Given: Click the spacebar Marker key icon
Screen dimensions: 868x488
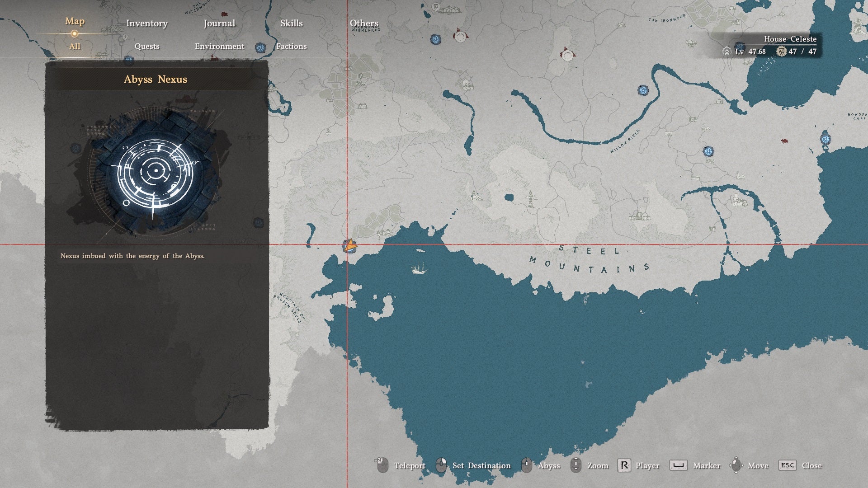Looking at the screenshot, I should (678, 465).
